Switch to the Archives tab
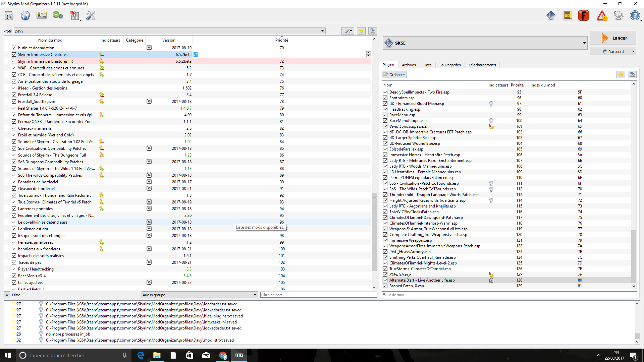Viewport: 644px width, 362px height. click(409, 65)
